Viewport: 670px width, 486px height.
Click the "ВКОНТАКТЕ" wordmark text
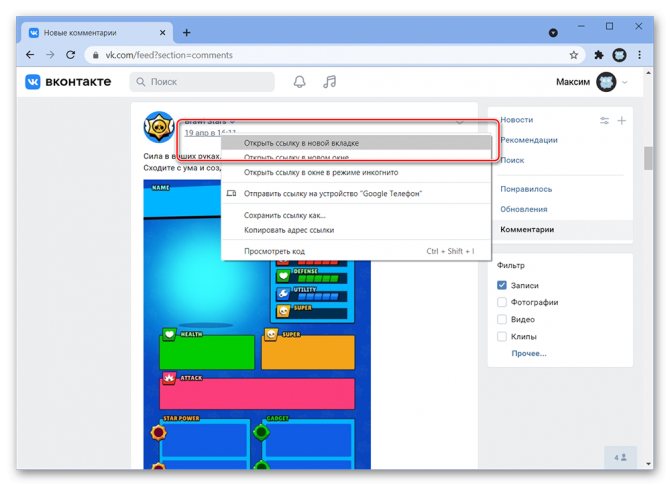coord(78,82)
